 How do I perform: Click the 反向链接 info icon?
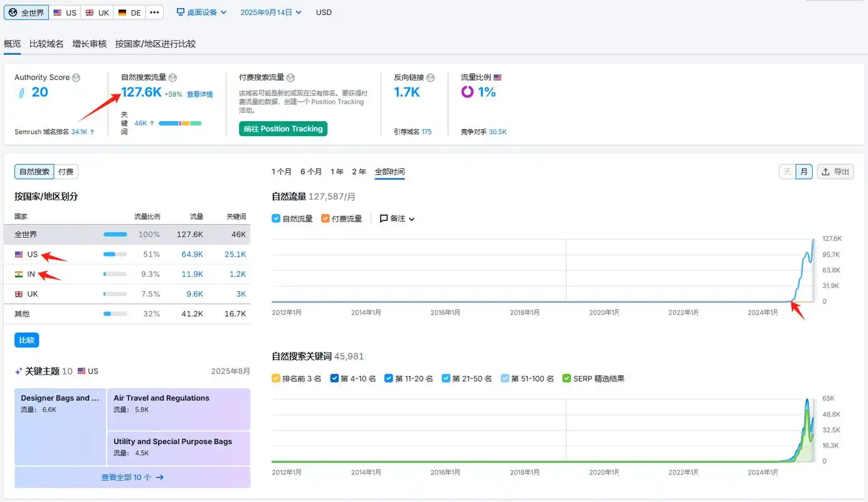coord(431,77)
